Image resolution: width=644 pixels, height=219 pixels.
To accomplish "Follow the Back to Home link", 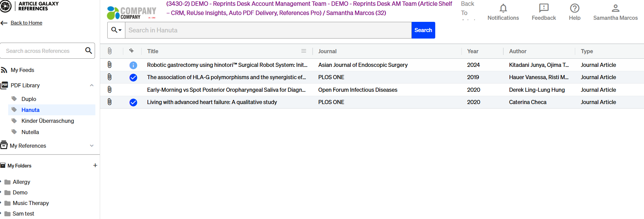I will click(26, 23).
